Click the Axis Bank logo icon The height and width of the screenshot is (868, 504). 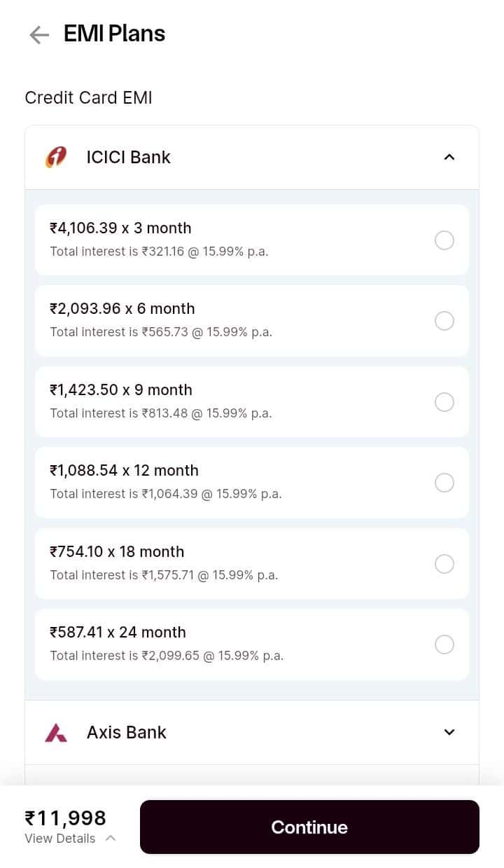(56, 733)
